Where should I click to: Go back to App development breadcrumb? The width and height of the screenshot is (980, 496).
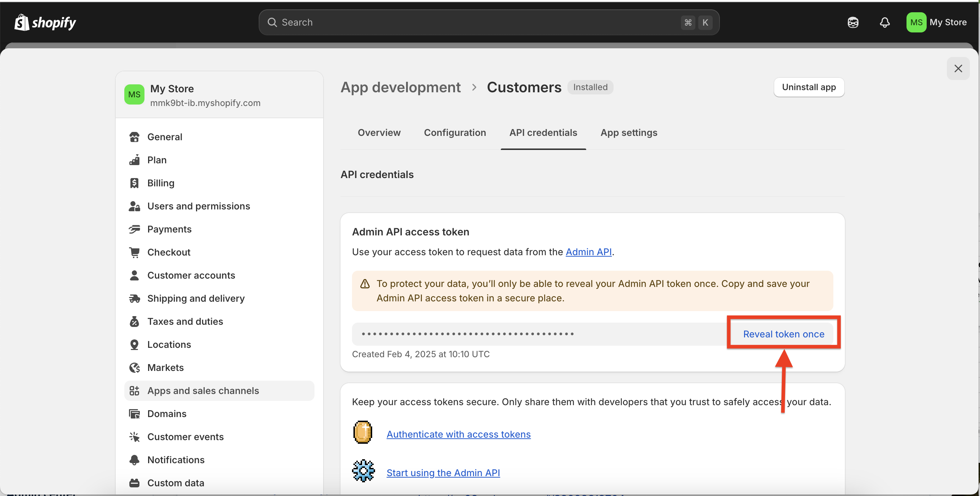point(400,88)
